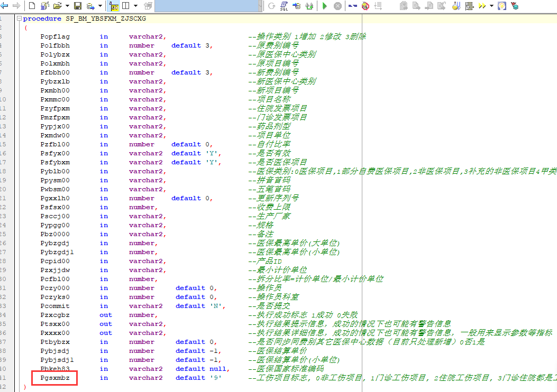Expand the open-file dropdown arrow
This screenshot has width=557, height=392.
click(x=67, y=6)
